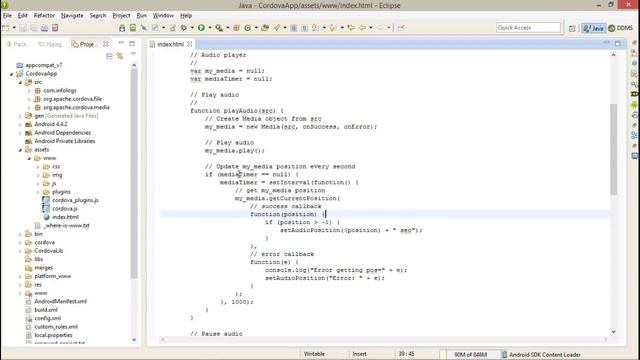Screen dimensions: 640x360
Task: Click the Debug bug icon
Action: pos(184,28)
